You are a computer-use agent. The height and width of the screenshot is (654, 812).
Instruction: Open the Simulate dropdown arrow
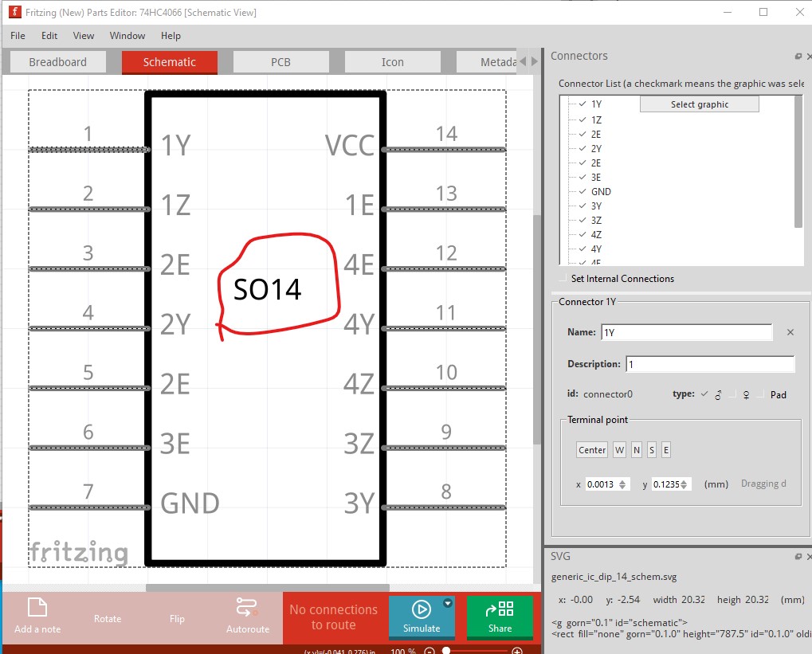tap(448, 603)
